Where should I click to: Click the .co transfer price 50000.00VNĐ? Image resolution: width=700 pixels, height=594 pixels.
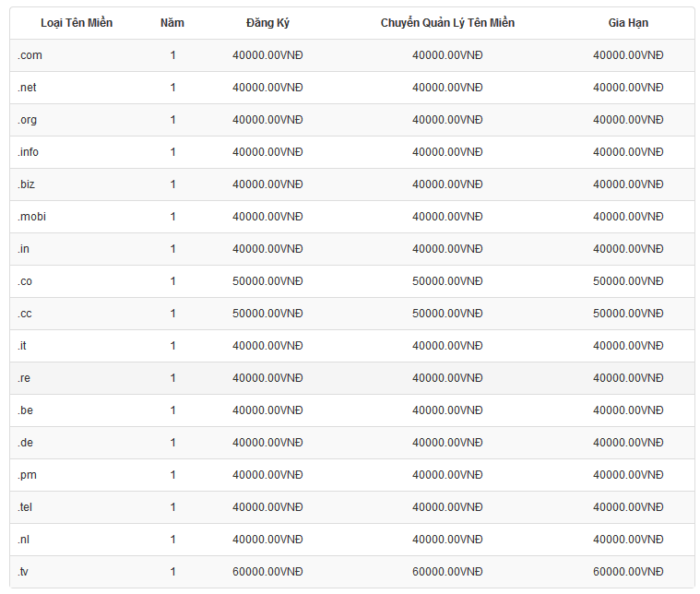447,281
